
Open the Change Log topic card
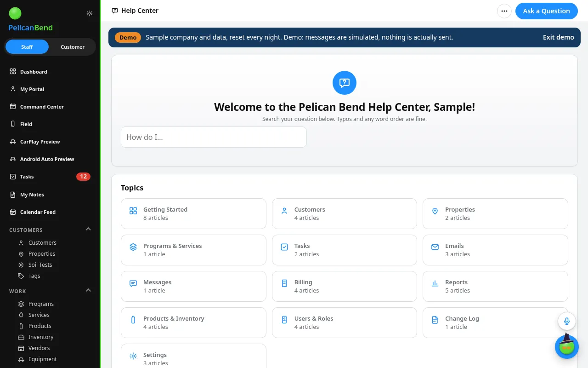coord(495,322)
